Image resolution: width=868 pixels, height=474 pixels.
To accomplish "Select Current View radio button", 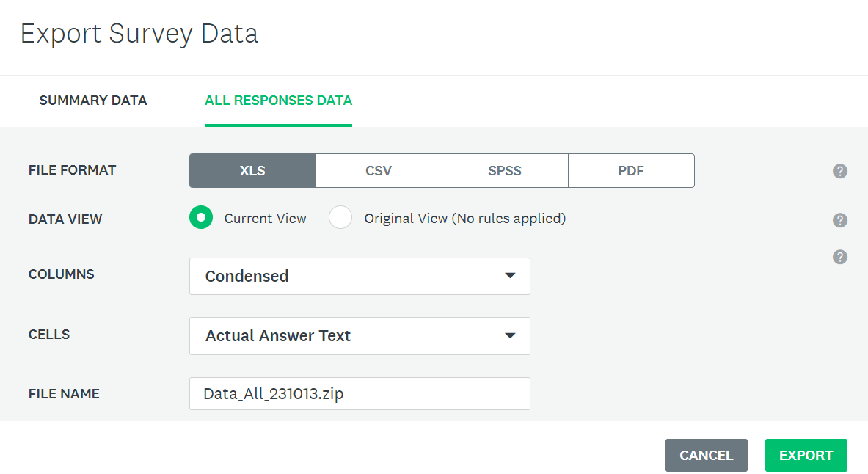I will pyautogui.click(x=201, y=218).
